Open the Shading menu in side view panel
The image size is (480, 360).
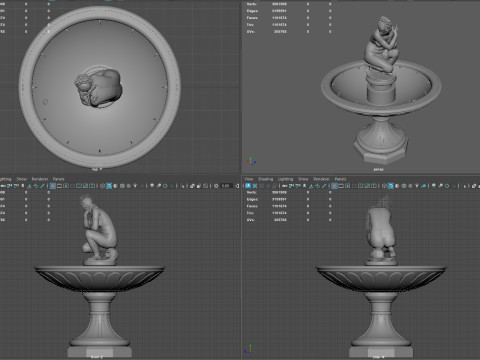coord(265,179)
